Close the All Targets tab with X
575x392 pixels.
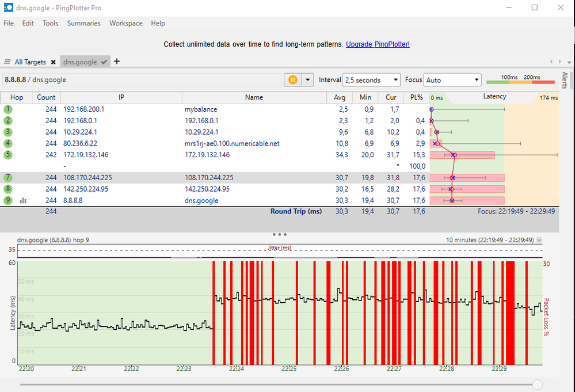coord(53,62)
